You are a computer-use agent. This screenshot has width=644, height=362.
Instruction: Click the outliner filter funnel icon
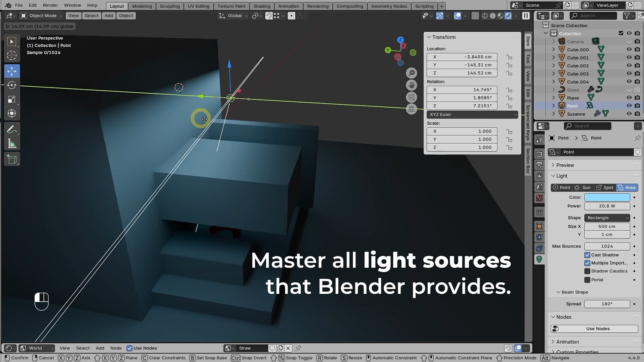(627, 16)
